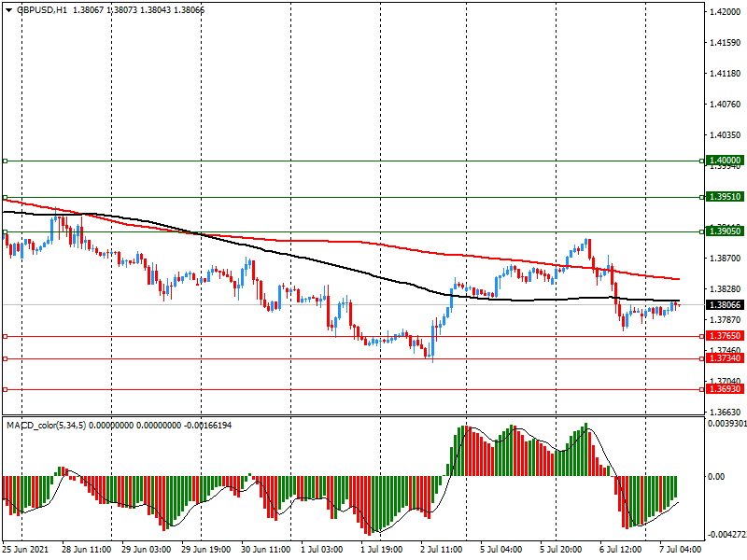Click the 0.0039301 MACD scale maximum label
This screenshot has width=747, height=560.
726,424
